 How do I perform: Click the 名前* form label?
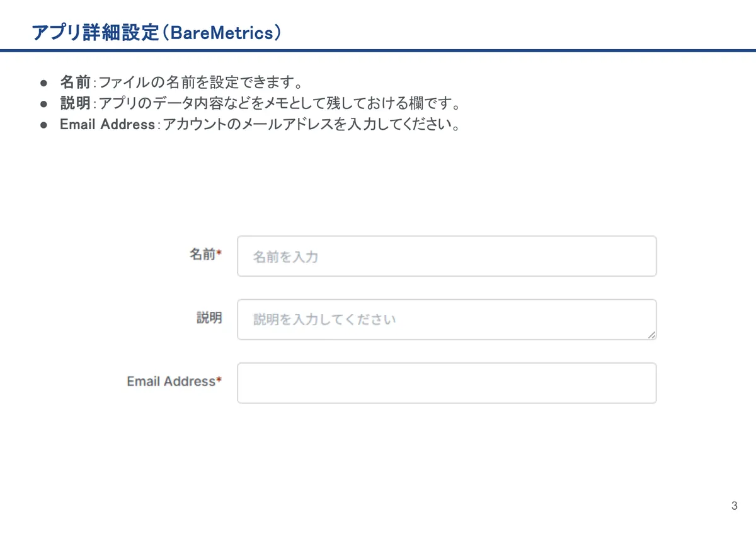[x=205, y=255]
